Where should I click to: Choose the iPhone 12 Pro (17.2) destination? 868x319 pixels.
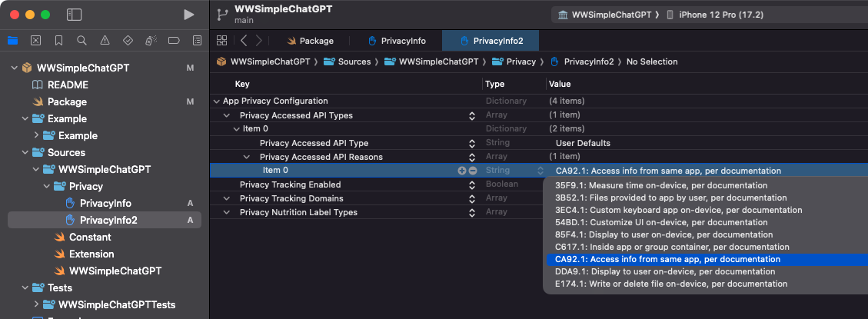coord(715,15)
